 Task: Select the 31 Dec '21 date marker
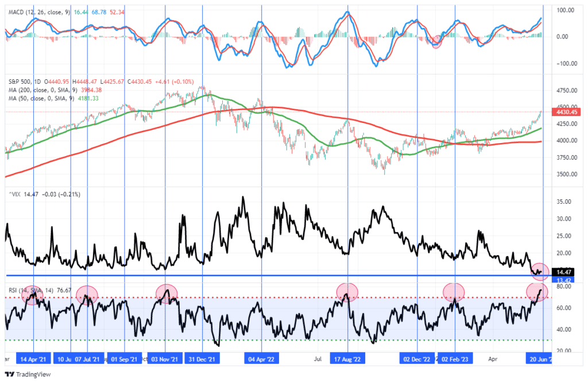click(202, 359)
